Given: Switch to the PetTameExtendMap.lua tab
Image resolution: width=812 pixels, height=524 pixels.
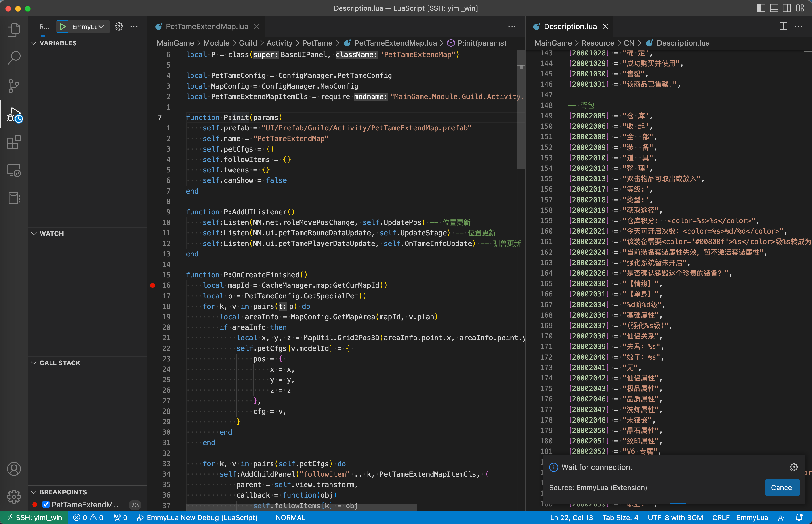Looking at the screenshot, I should click(x=207, y=26).
